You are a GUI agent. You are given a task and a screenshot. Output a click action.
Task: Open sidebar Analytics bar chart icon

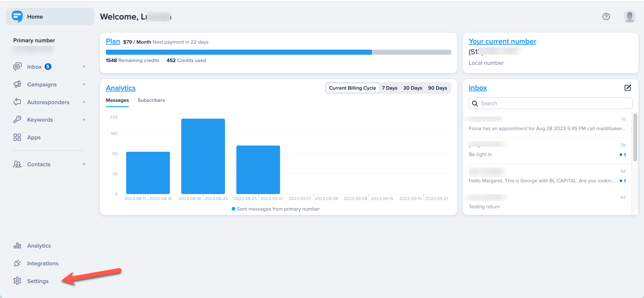(17, 246)
